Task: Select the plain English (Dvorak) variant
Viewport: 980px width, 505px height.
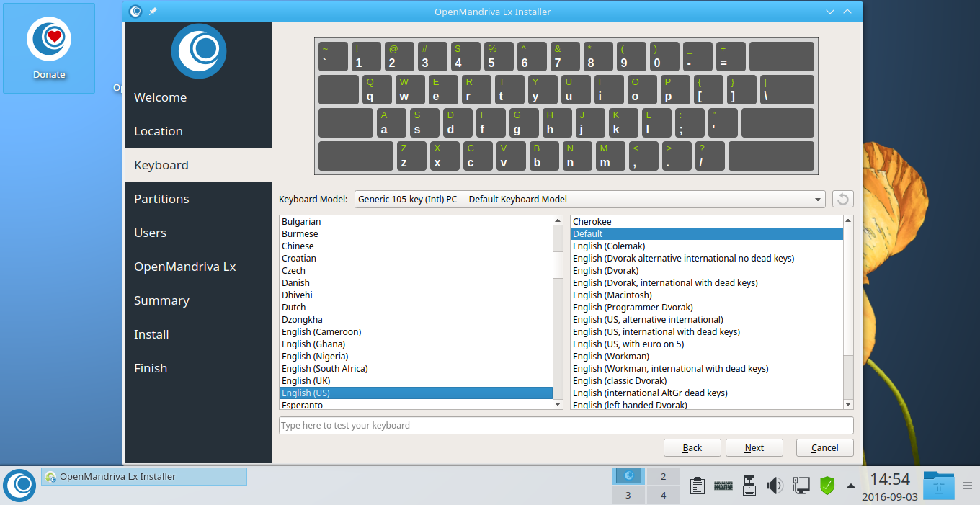Action: pyautogui.click(x=706, y=270)
